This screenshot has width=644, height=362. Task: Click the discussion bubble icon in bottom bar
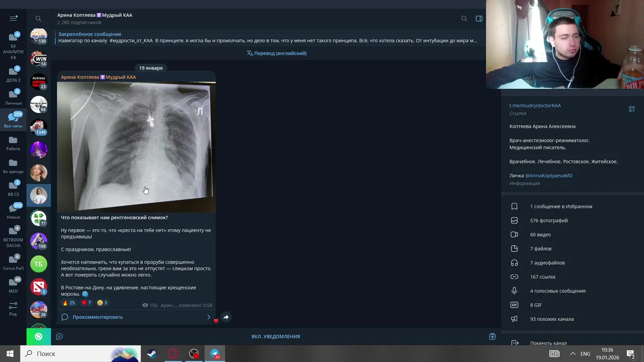pyautogui.click(x=59, y=336)
